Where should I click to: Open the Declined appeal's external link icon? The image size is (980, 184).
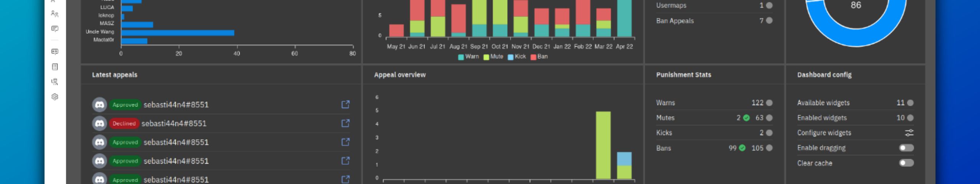click(345, 123)
